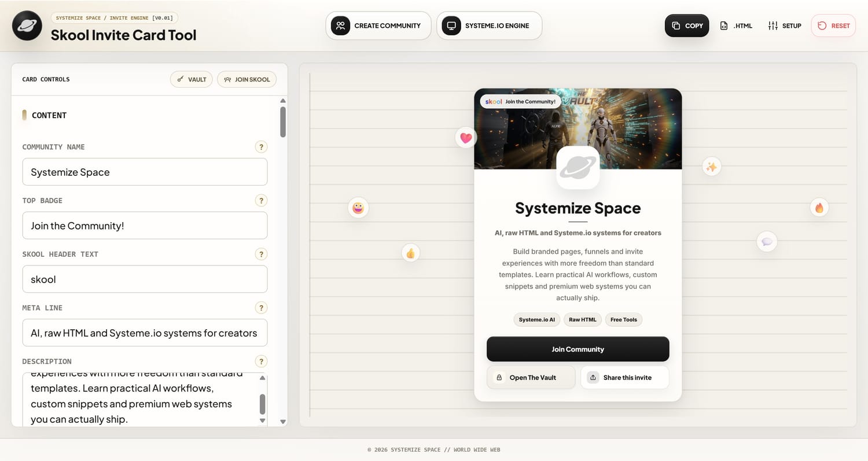Reset the card to defaults

(x=833, y=25)
